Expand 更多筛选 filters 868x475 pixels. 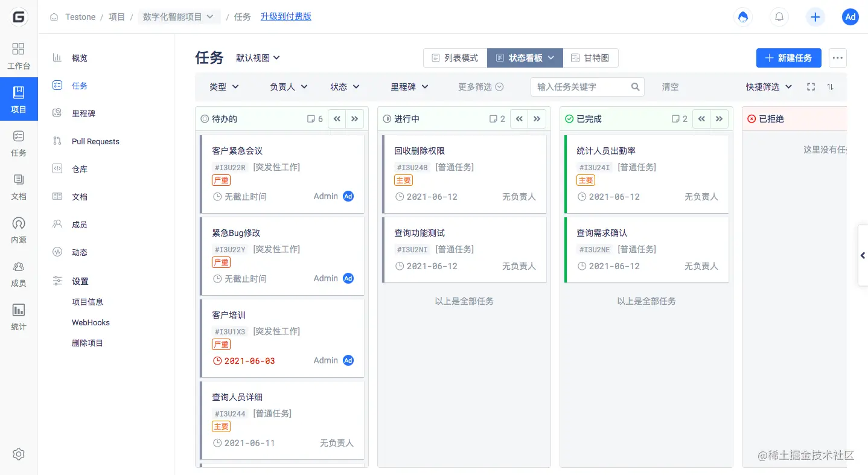point(480,87)
